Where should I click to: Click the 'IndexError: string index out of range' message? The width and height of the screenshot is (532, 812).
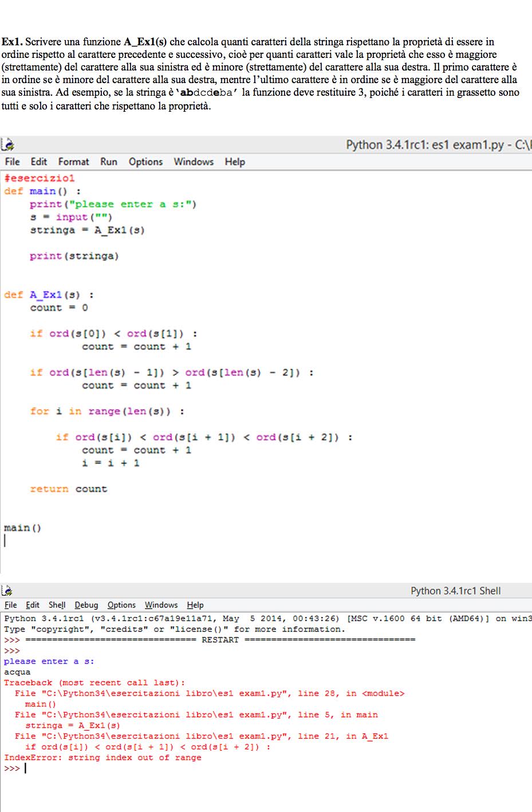(103, 758)
